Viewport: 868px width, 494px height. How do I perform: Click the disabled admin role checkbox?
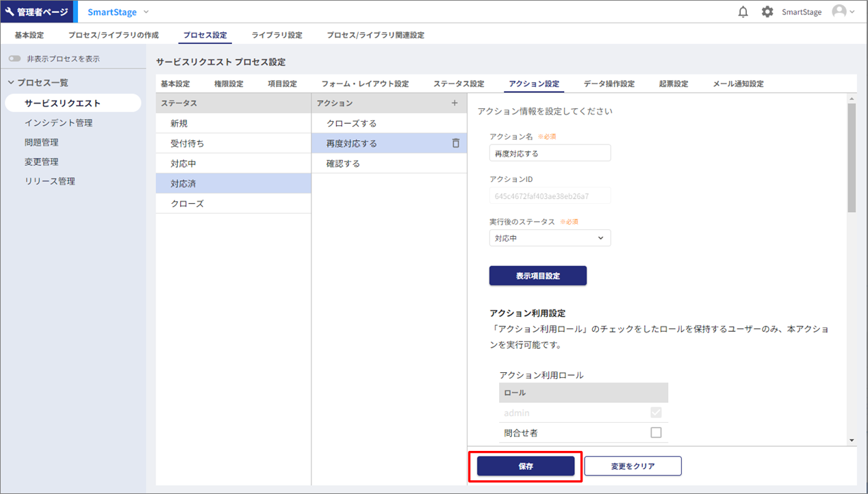(x=656, y=413)
